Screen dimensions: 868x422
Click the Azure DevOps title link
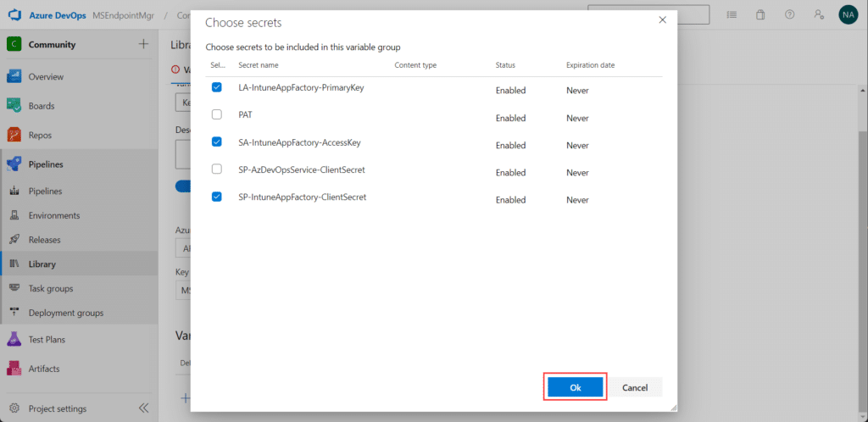click(x=57, y=15)
